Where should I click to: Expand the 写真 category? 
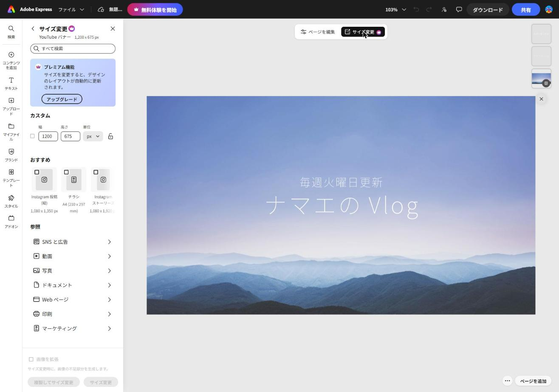click(73, 271)
